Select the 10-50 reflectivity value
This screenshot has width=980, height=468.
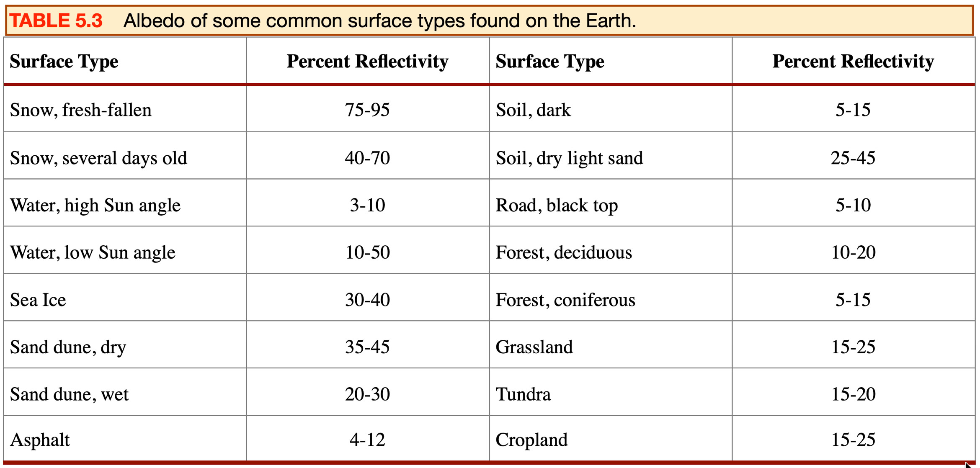(367, 252)
